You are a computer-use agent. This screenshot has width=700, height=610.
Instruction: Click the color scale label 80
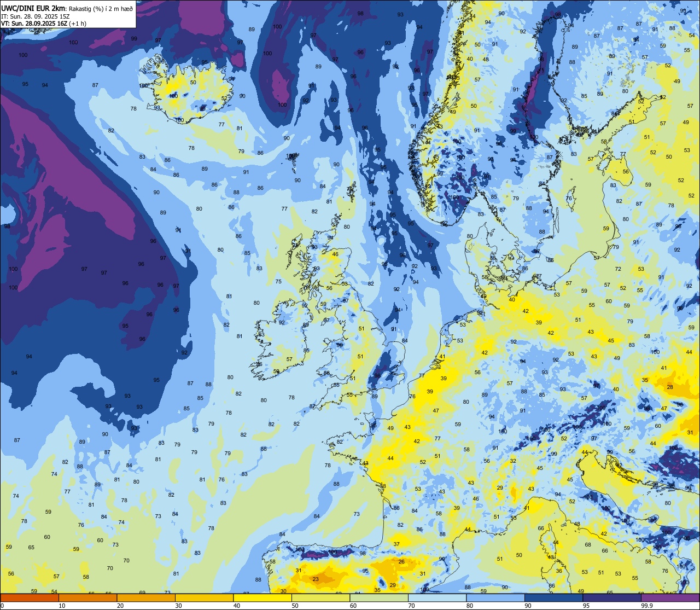pyautogui.click(x=470, y=606)
